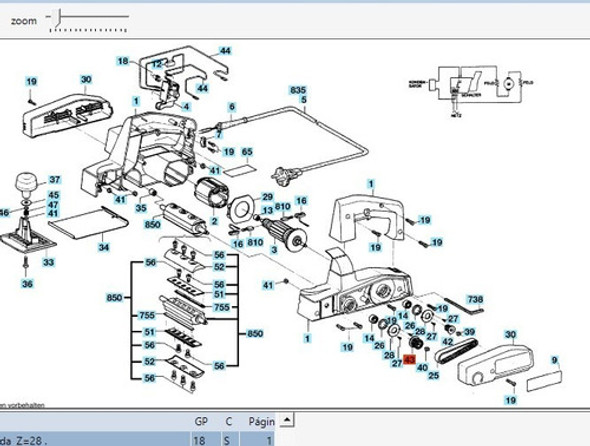Viewport: 590px width, 446px height.
Task: Click part label 35 below the housing
Action: click(141, 208)
